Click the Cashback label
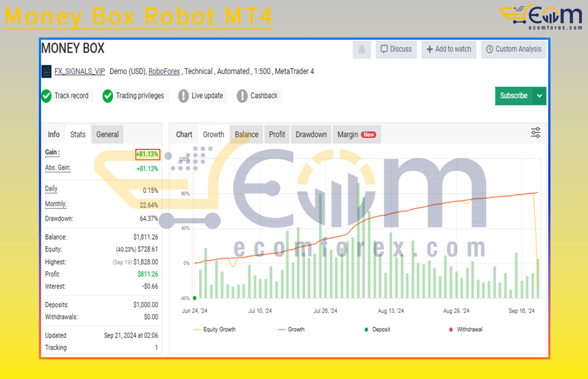 [x=264, y=96]
